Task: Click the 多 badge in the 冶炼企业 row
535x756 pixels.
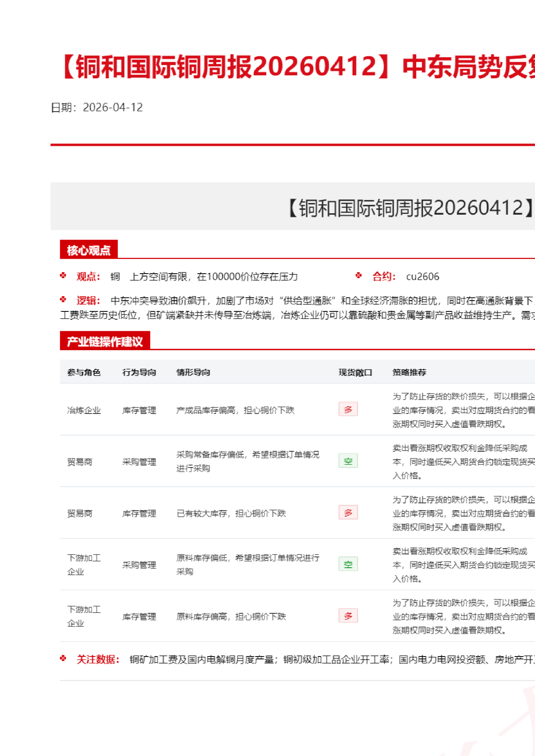Action: pyautogui.click(x=348, y=409)
